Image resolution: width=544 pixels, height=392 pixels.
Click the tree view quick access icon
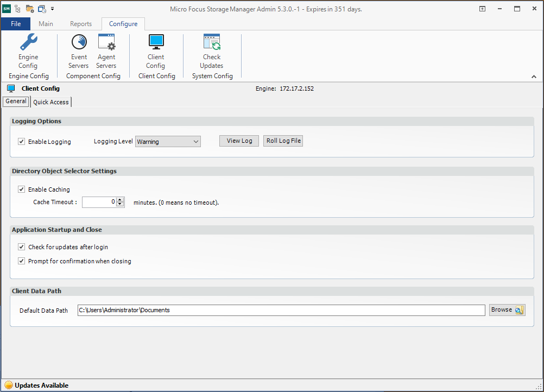pyautogui.click(x=18, y=9)
